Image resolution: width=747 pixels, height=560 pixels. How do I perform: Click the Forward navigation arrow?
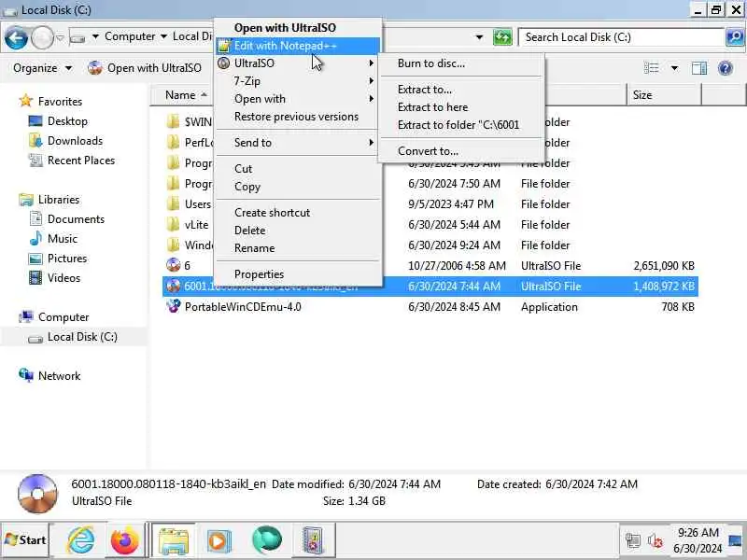(x=42, y=37)
